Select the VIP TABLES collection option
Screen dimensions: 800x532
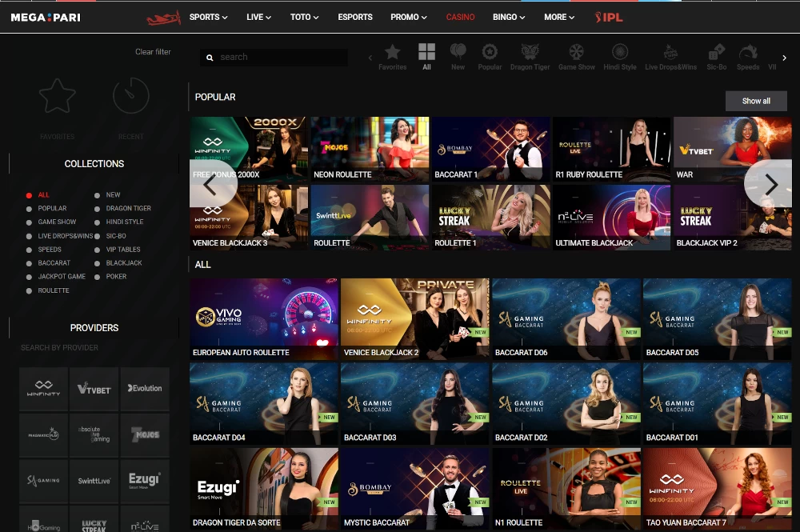(118, 250)
